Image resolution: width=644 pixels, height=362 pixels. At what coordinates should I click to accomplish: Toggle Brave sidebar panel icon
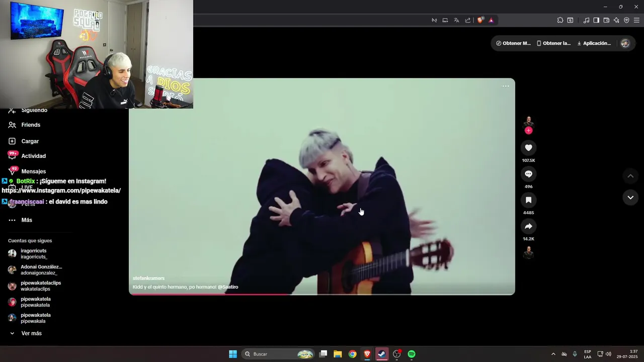[x=596, y=20]
